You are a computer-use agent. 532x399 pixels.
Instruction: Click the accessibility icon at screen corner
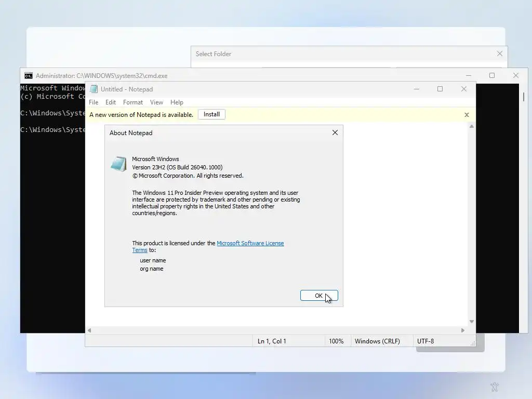click(x=495, y=387)
